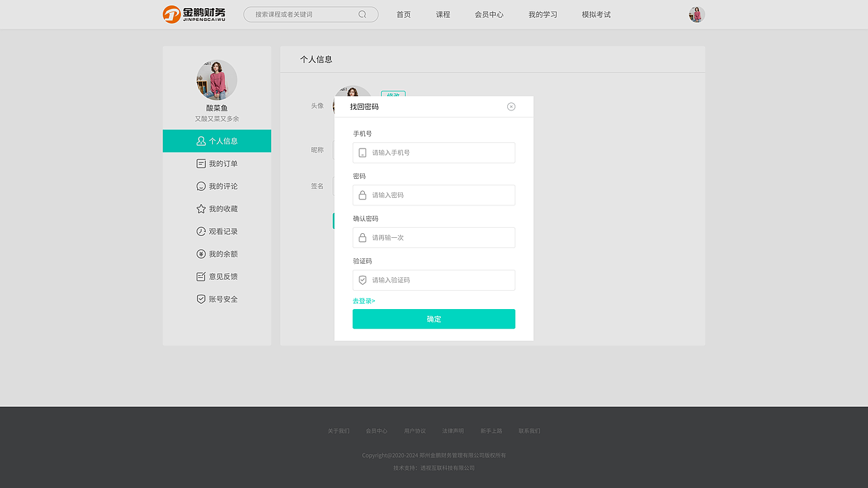Click the 又酸又菜又多余 signature text
868x488 pixels.
(x=217, y=119)
